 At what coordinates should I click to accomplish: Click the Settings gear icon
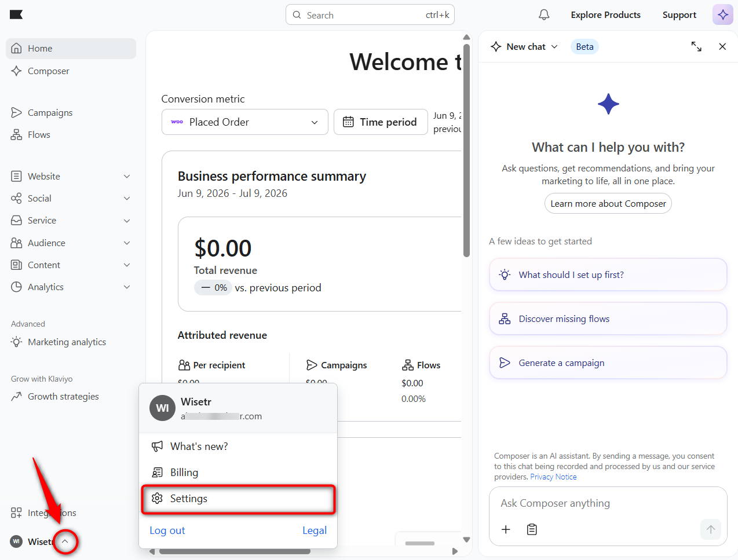157,499
